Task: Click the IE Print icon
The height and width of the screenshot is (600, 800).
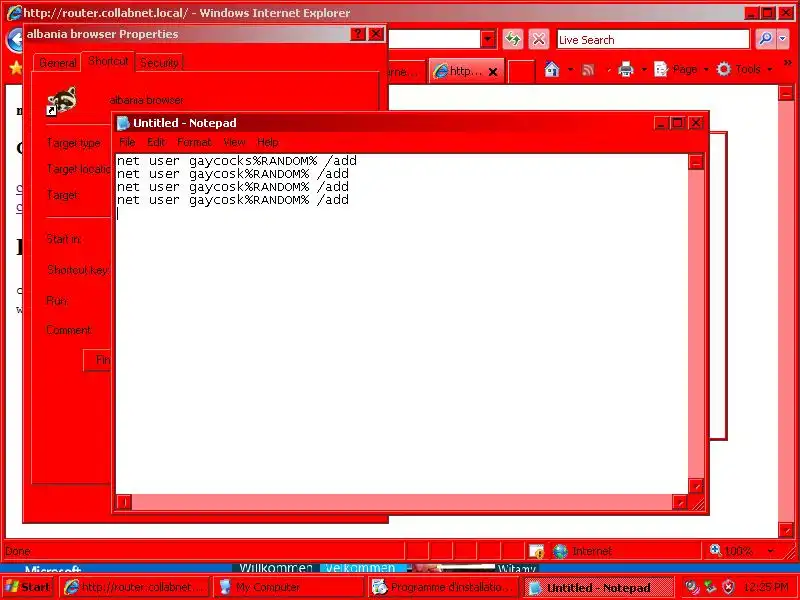Action: (x=626, y=69)
